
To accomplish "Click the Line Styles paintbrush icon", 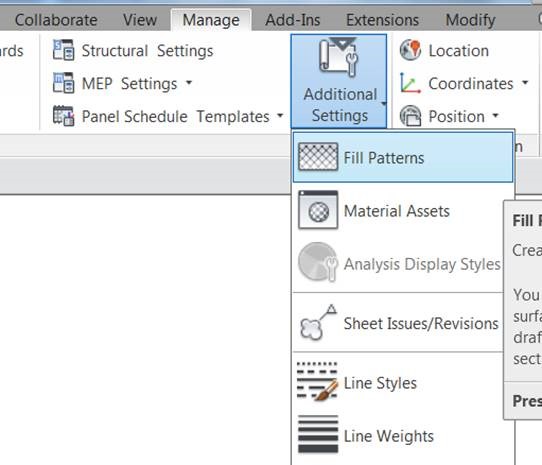I will coord(317,382).
